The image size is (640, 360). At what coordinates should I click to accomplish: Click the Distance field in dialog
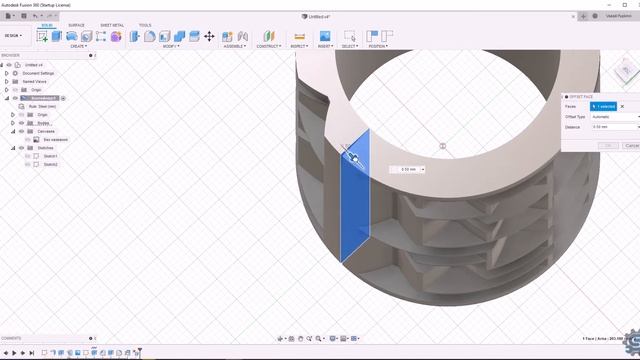click(x=615, y=127)
